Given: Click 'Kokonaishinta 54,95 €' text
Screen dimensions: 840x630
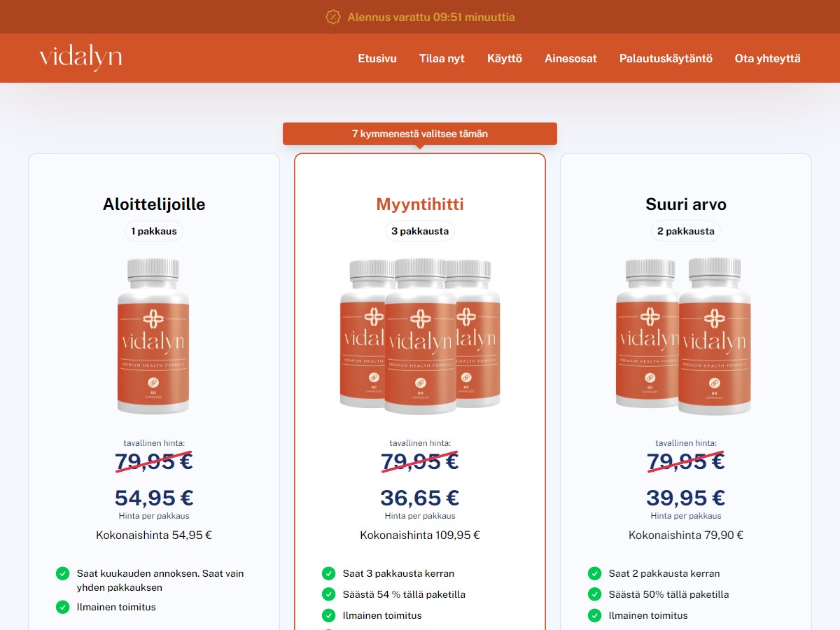Looking at the screenshot, I should point(154,535).
